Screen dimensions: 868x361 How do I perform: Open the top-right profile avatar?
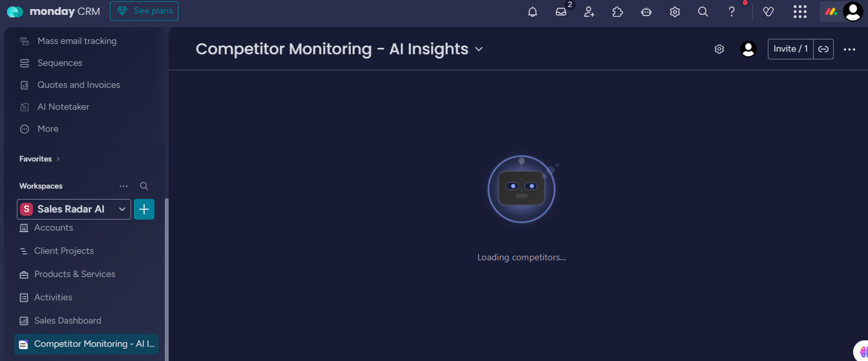point(853,12)
